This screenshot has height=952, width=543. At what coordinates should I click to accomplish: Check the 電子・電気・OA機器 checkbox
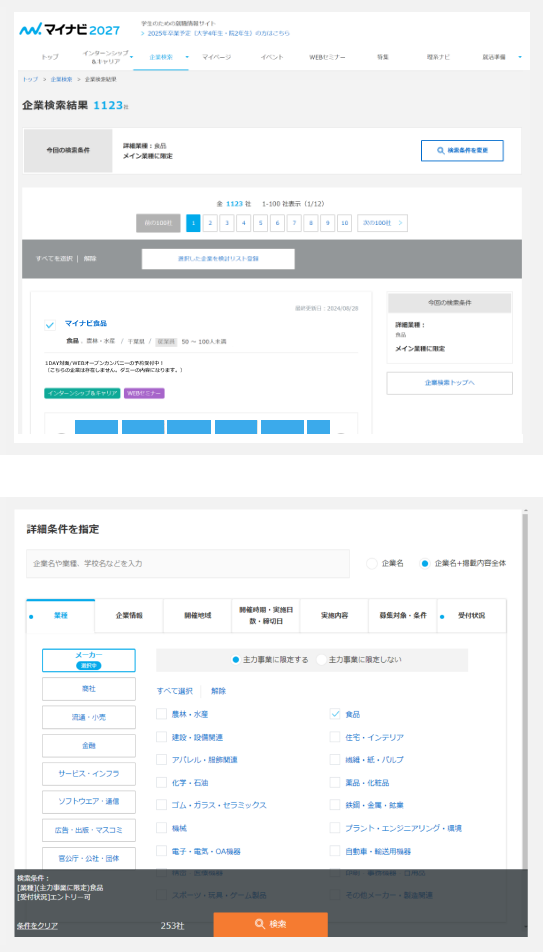coord(161,851)
